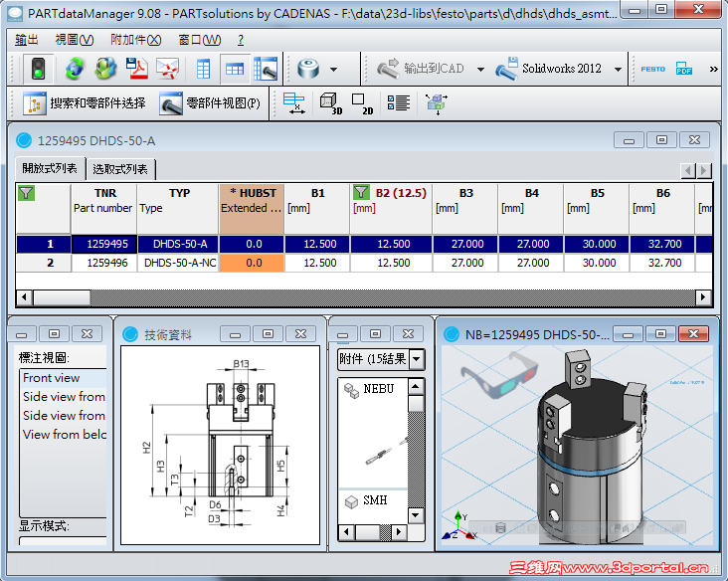The height and width of the screenshot is (581, 728).
Task: Toggle the B2 column filter icon
Action: click(361, 192)
